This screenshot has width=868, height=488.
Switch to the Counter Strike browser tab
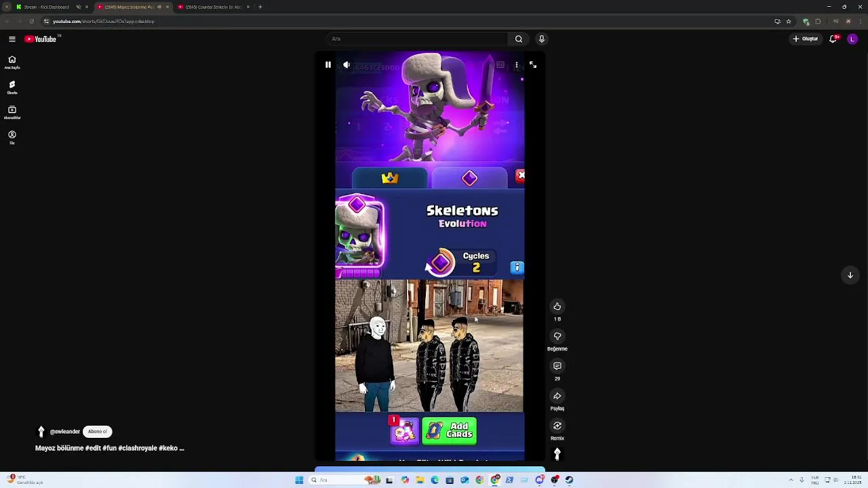click(214, 7)
